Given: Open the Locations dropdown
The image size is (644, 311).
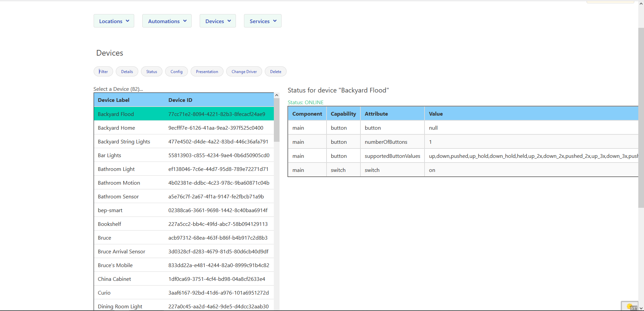Looking at the screenshot, I should click(114, 21).
